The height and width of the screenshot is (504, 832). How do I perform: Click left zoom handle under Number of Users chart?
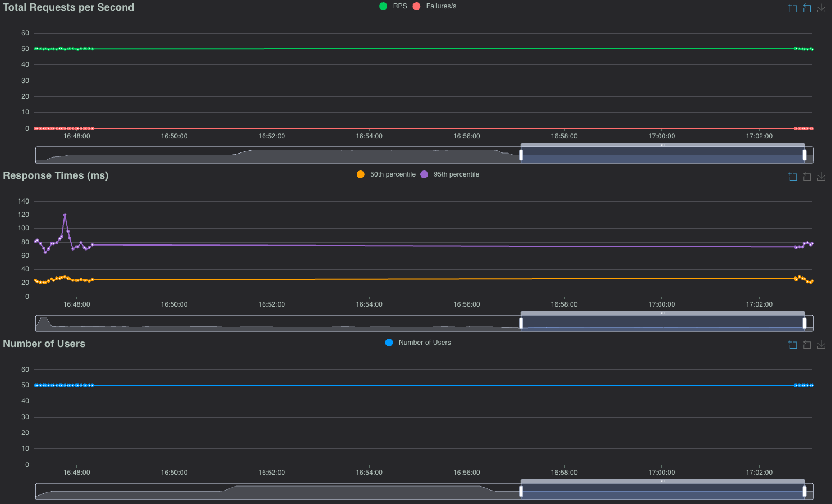[521, 492]
